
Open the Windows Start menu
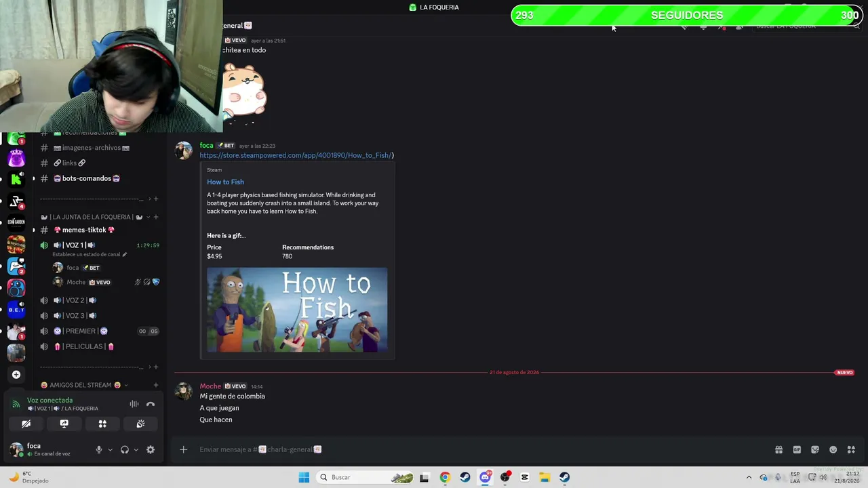(304, 477)
